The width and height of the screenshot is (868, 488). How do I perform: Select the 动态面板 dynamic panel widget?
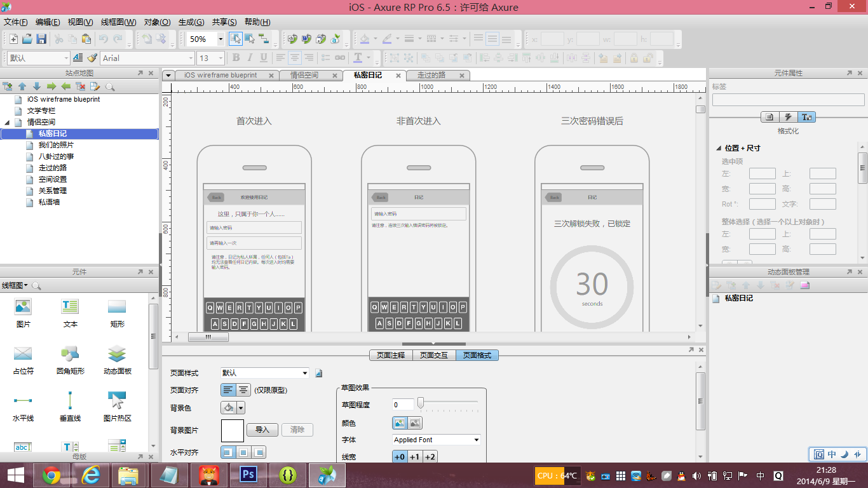[x=117, y=360]
